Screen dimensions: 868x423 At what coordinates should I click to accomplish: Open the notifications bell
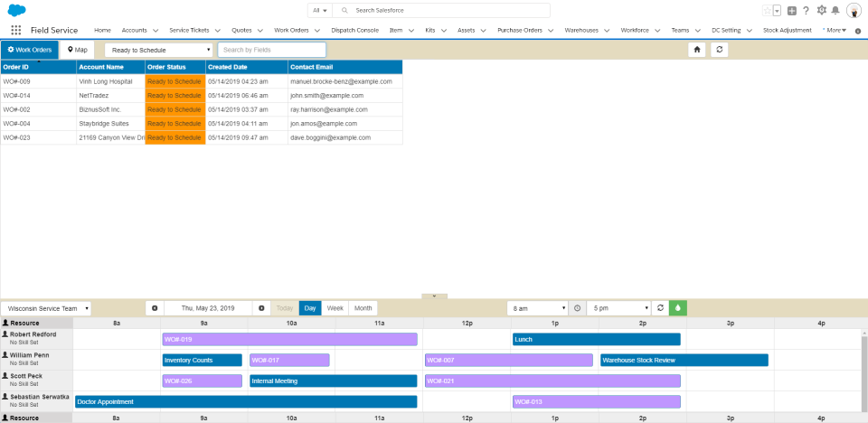(x=835, y=11)
